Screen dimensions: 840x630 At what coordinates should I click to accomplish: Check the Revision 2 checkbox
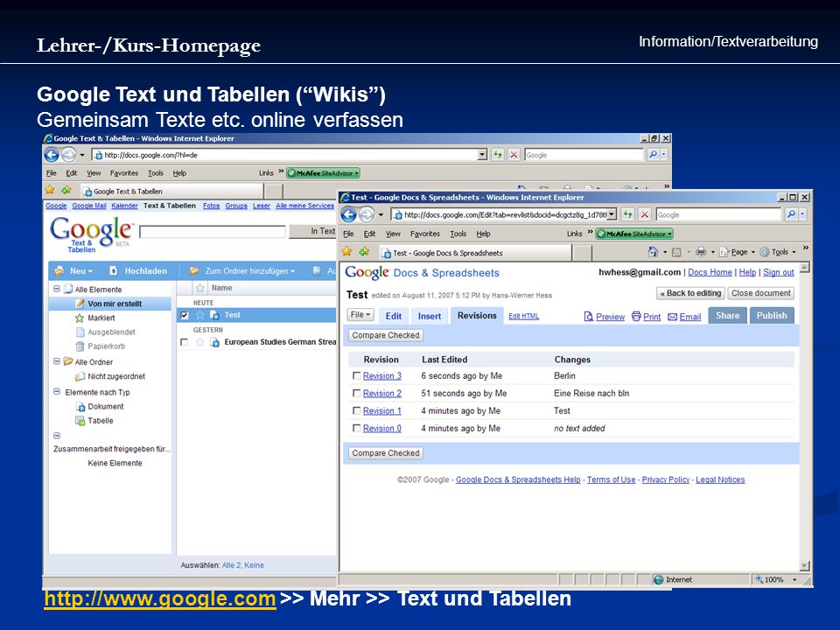356,393
